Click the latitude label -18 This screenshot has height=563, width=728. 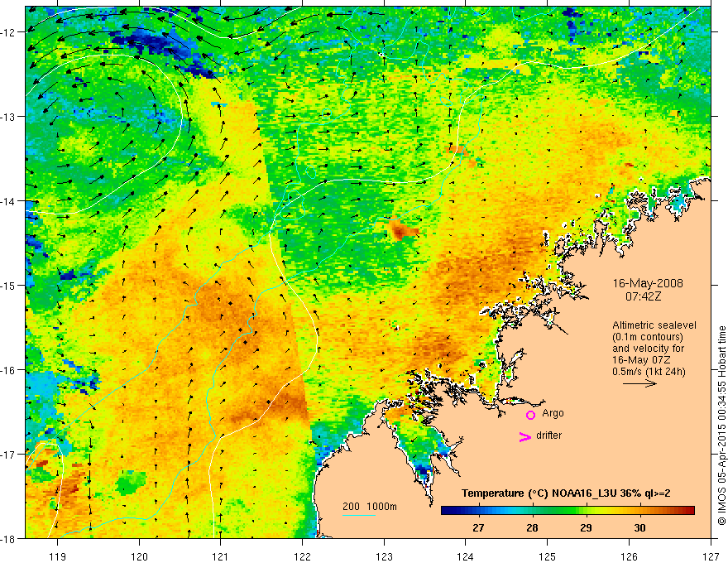pos(8,538)
